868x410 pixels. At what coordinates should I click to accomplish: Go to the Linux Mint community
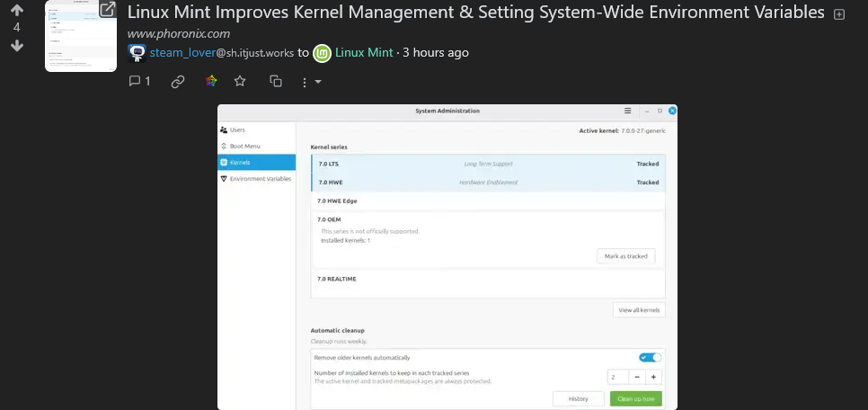[364, 53]
